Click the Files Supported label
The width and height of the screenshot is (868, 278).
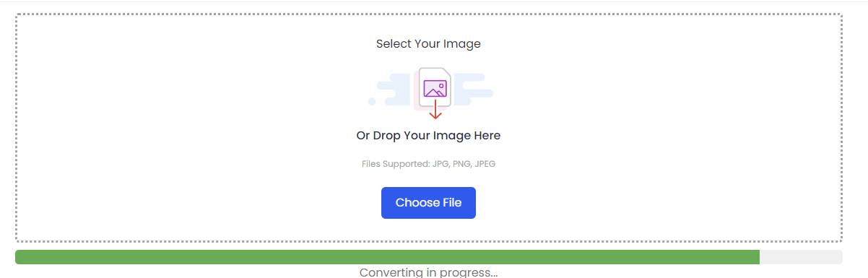(396, 164)
